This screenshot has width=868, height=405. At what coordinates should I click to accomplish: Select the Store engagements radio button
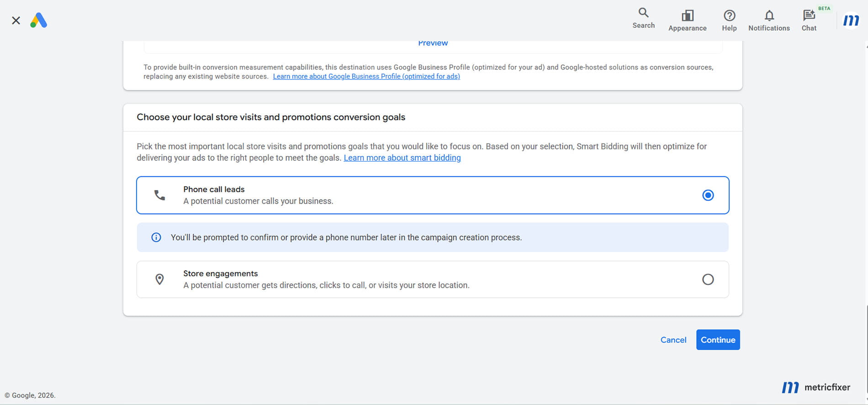pyautogui.click(x=708, y=279)
